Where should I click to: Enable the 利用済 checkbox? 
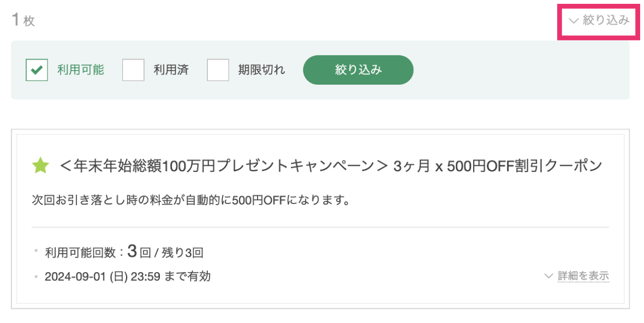[133, 70]
